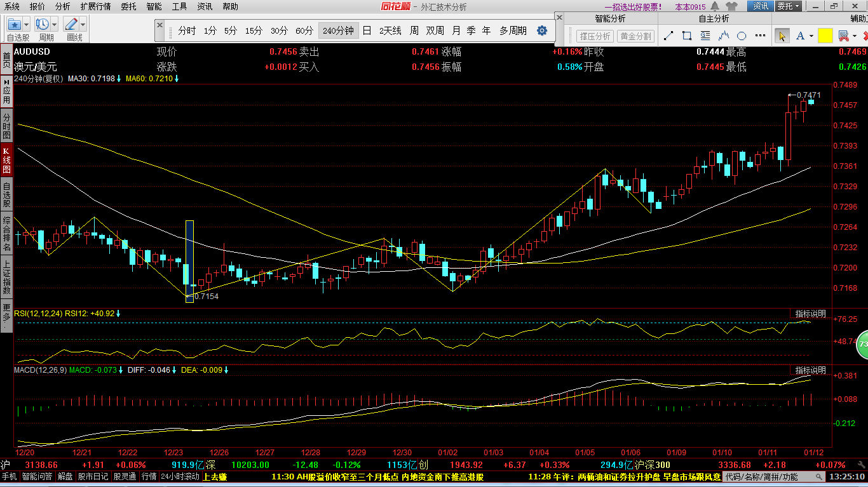This screenshot has width=868, height=487.
Task: Open period settings gear icon
Action: coord(542,30)
